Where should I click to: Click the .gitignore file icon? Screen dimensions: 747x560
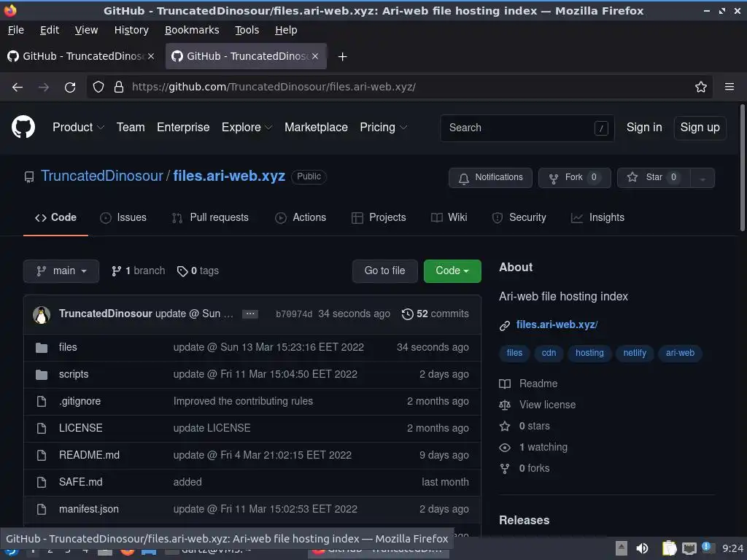click(42, 402)
